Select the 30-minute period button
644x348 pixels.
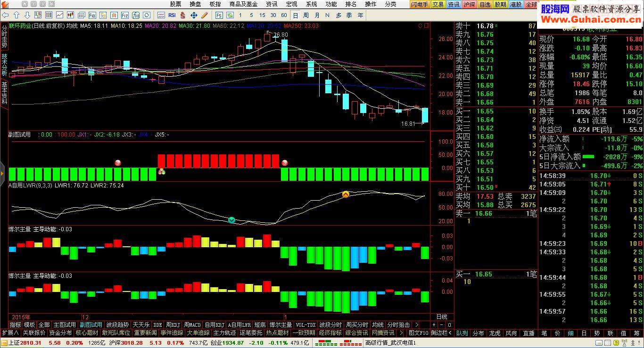point(273,16)
